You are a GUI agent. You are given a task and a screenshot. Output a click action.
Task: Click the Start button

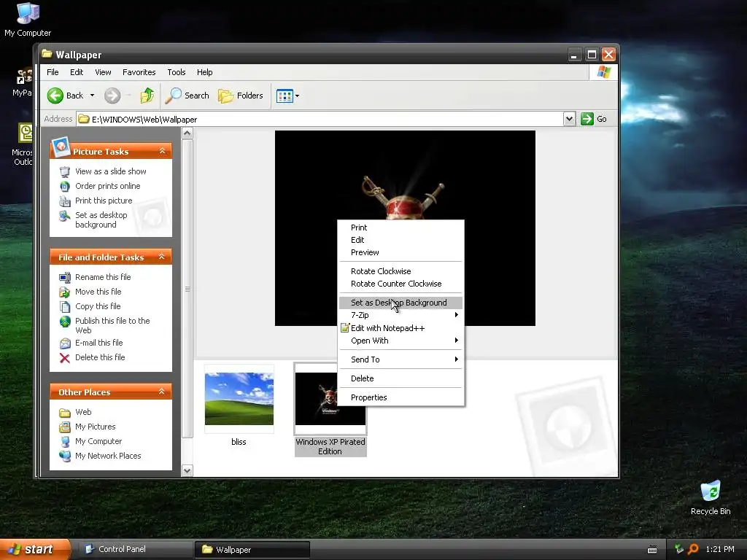(x=35, y=550)
